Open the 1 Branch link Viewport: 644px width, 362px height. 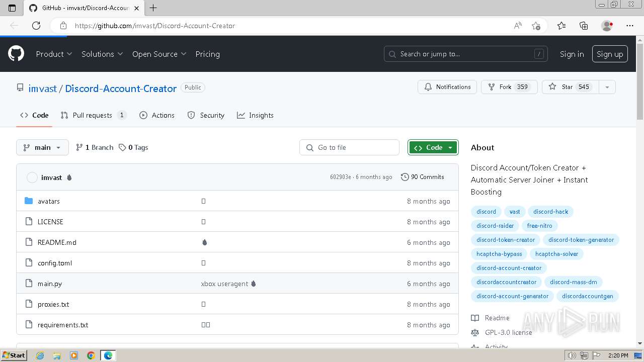coord(95,147)
